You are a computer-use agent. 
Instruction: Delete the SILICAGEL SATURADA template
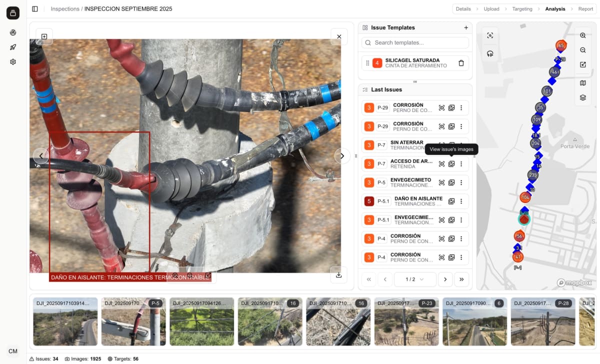coord(461,63)
